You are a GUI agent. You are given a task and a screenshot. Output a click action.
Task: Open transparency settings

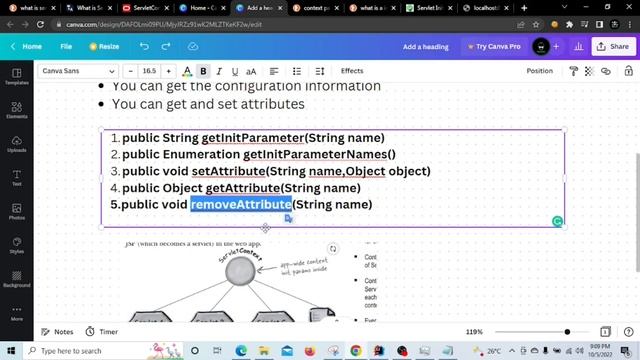(589, 71)
